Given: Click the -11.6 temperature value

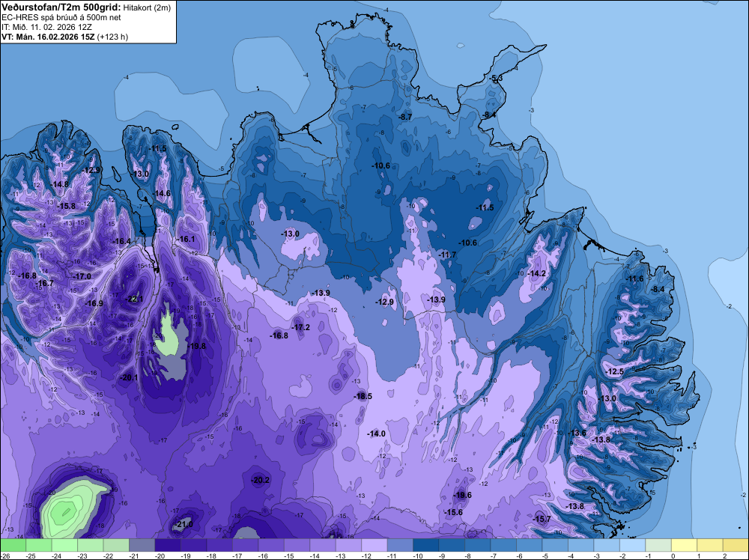Looking at the screenshot, I should click(635, 279).
